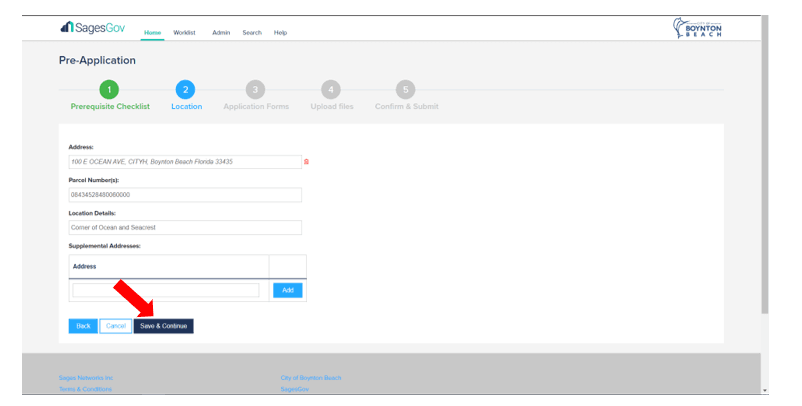Select step 2 Location circle
The height and width of the screenshot is (406, 802).
[x=186, y=90]
